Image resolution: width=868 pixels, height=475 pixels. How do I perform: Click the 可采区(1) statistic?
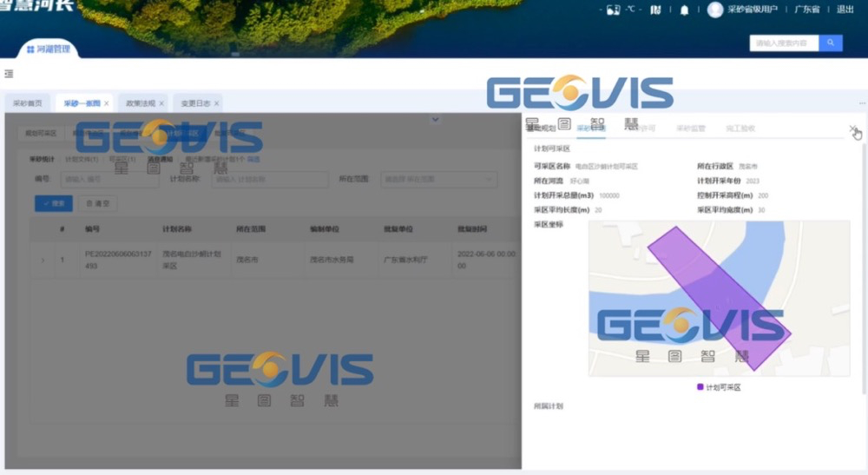click(x=122, y=160)
